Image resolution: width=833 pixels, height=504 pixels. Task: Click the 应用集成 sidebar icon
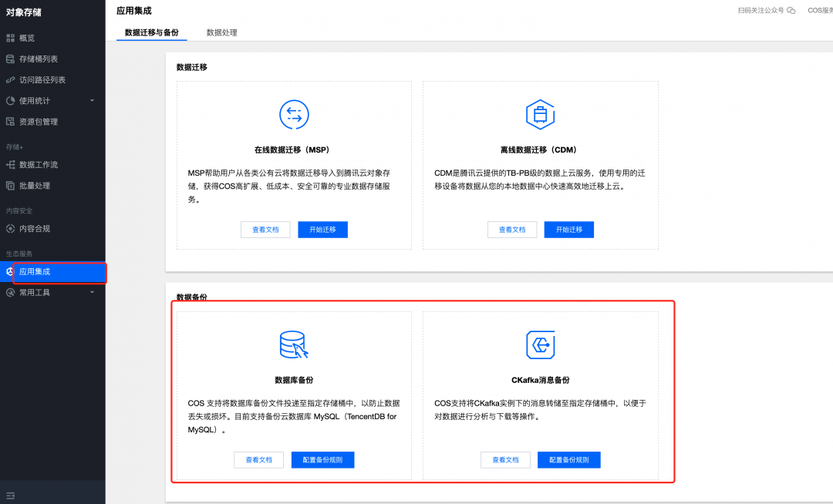[x=9, y=271]
